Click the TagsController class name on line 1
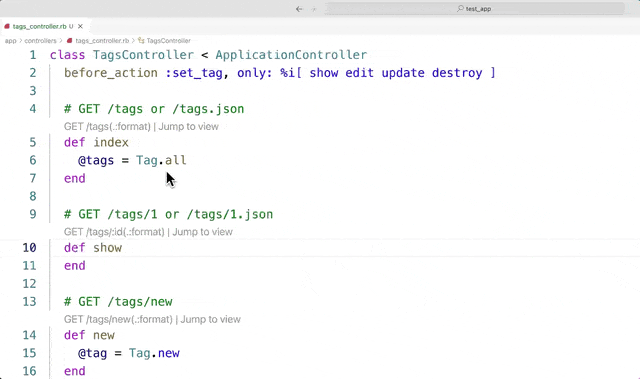Screen dimensions: 640x379 click(143, 55)
